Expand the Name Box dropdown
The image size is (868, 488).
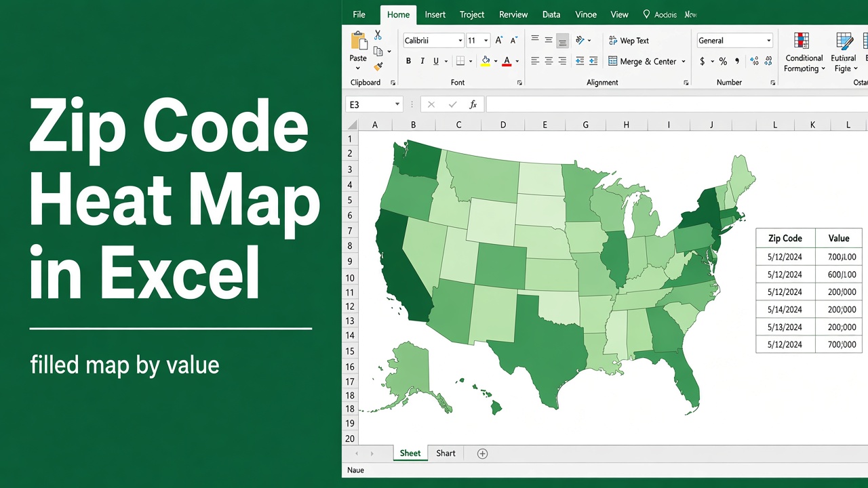pyautogui.click(x=397, y=104)
